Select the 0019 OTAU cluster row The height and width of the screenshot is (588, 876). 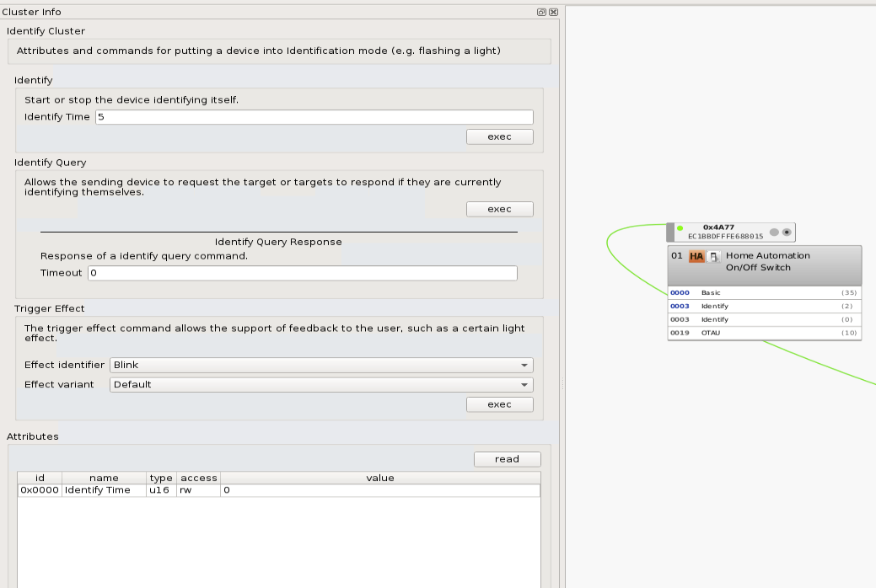[x=764, y=333]
